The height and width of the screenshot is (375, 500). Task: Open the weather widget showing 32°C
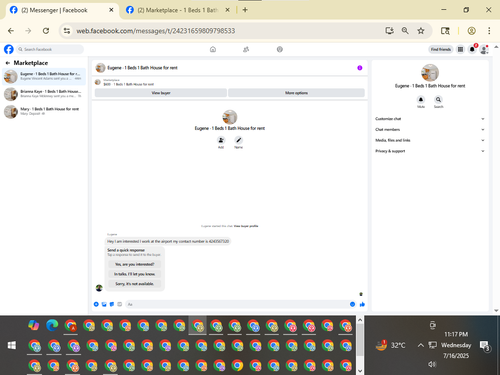pos(390,345)
